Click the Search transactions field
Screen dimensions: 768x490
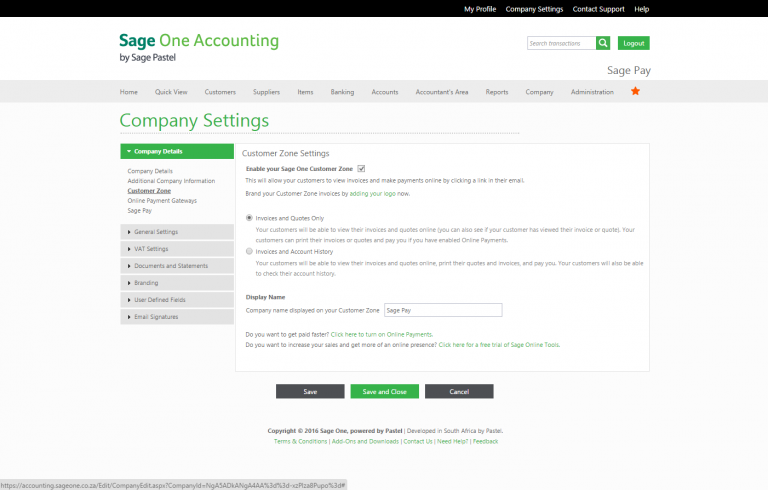tap(562, 43)
